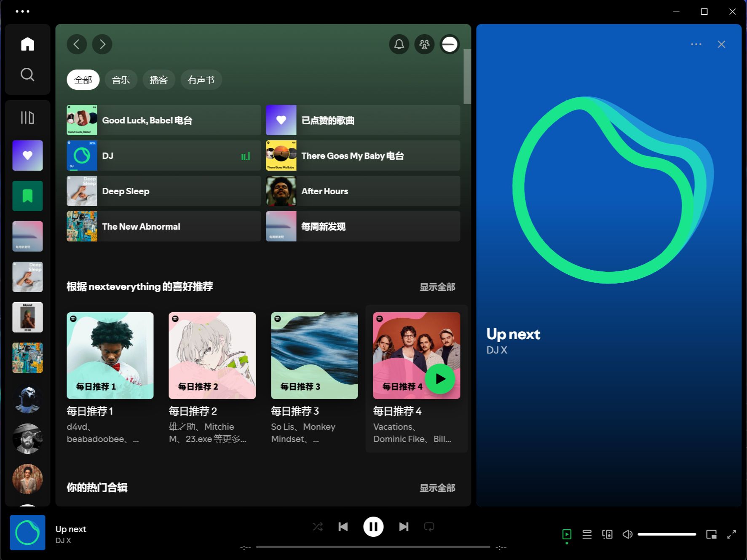747x560 pixels.
Task: Open the Queue icon
Action: click(587, 534)
